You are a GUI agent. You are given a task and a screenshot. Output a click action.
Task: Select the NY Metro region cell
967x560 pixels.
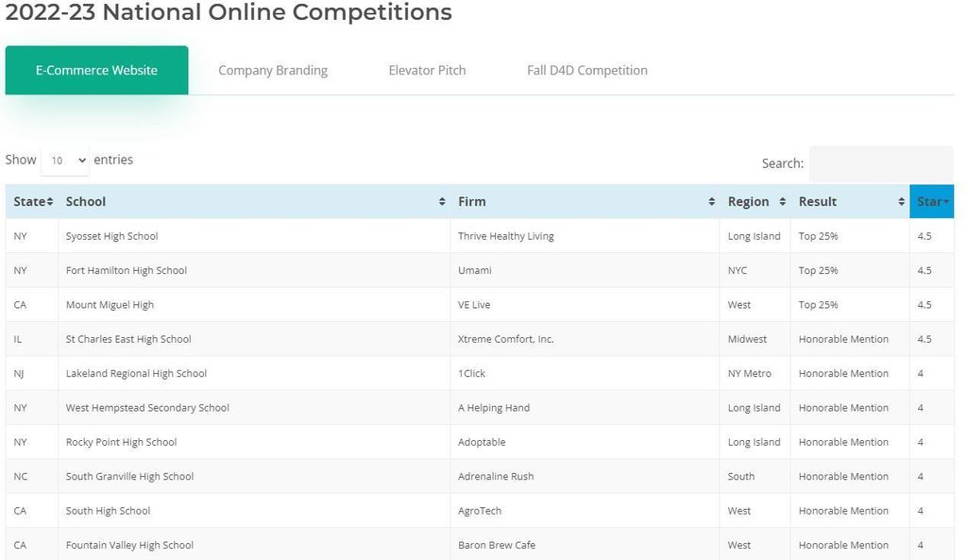pyautogui.click(x=755, y=373)
